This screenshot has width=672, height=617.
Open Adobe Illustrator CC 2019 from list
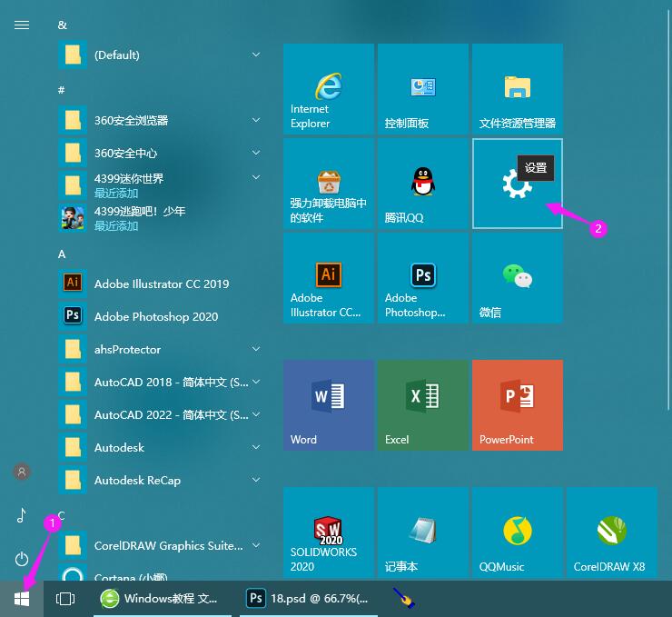point(161,284)
